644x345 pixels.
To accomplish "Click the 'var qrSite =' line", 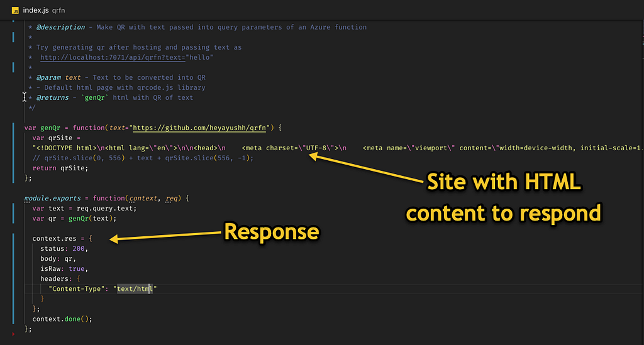I will pos(57,138).
